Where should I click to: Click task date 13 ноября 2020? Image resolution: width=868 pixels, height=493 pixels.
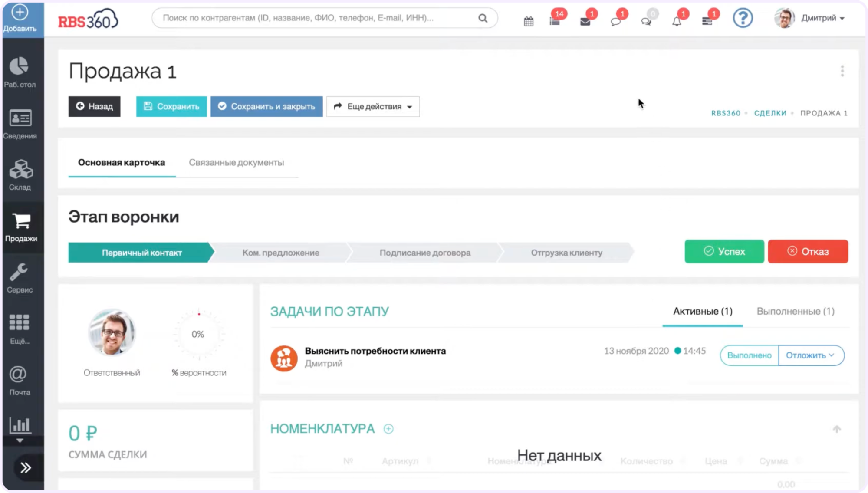tap(636, 351)
